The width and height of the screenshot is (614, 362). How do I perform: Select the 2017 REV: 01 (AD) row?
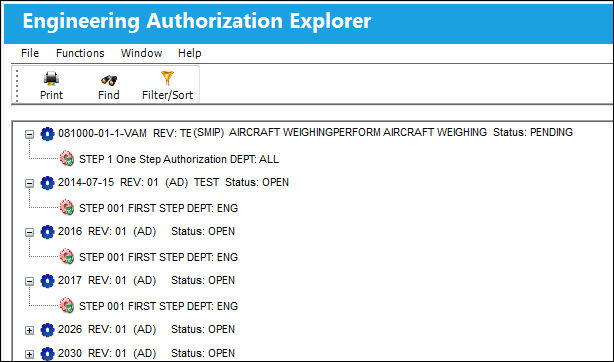146,280
